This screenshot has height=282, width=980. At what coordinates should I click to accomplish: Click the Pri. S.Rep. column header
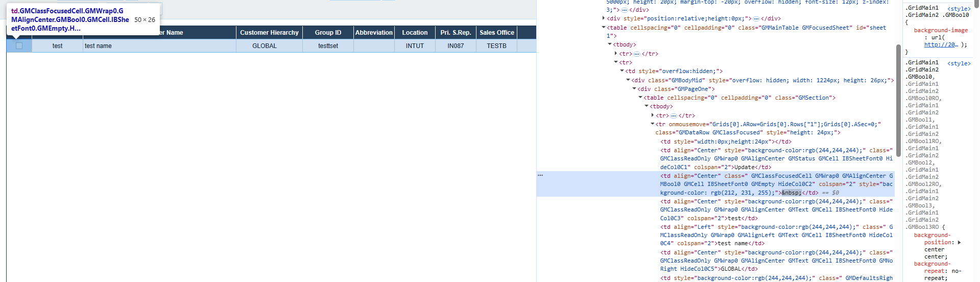pyautogui.click(x=456, y=33)
